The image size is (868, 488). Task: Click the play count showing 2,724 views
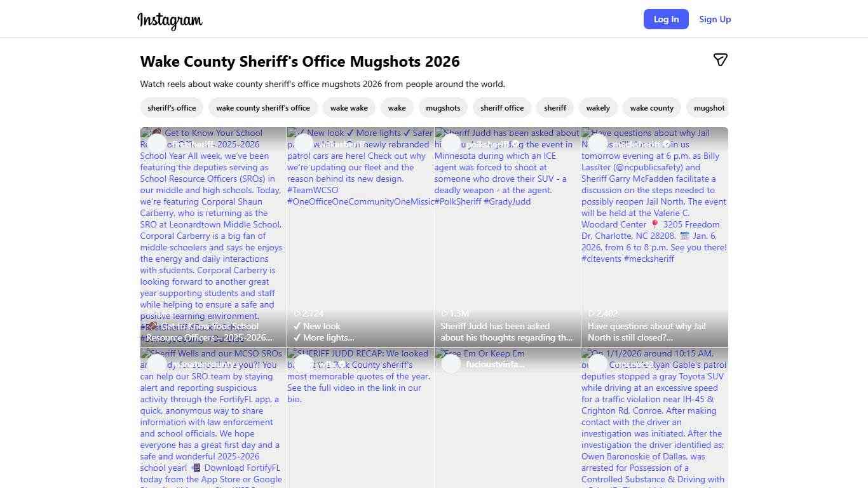point(308,313)
